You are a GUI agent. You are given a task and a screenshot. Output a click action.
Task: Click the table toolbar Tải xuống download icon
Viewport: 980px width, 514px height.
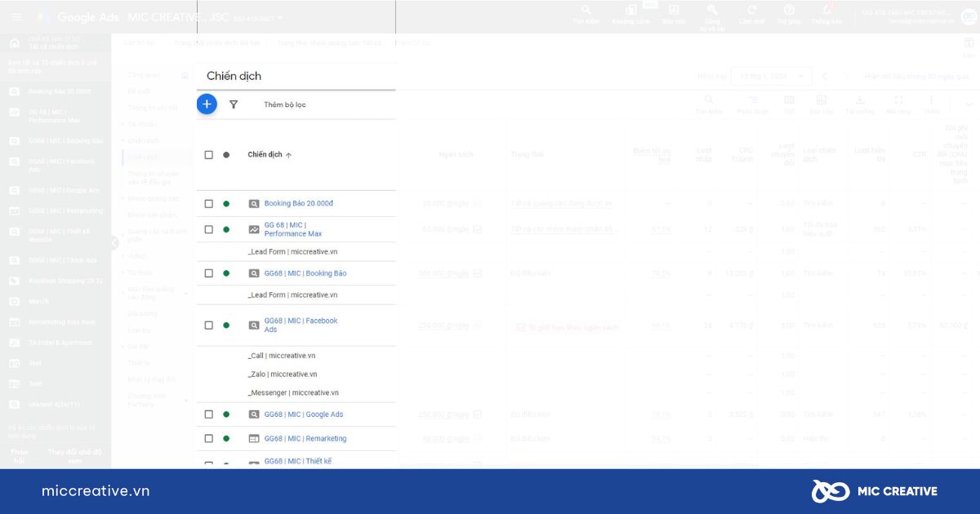pos(860,100)
